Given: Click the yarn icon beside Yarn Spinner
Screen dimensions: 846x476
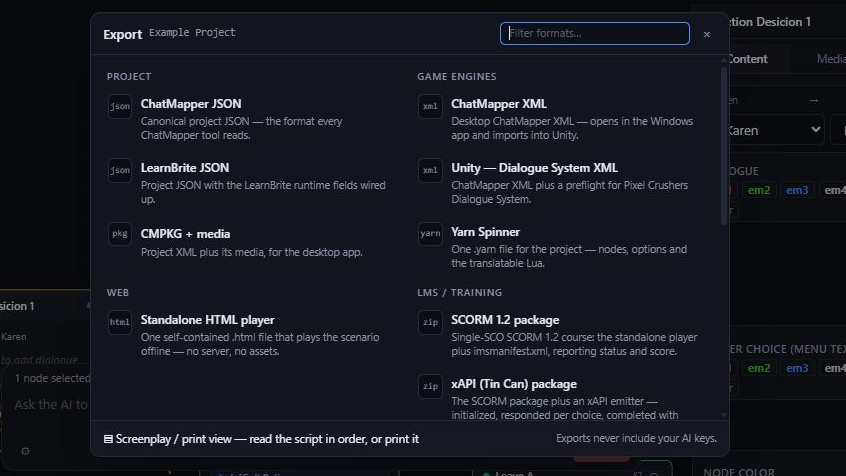Looking at the screenshot, I should pyautogui.click(x=430, y=234).
